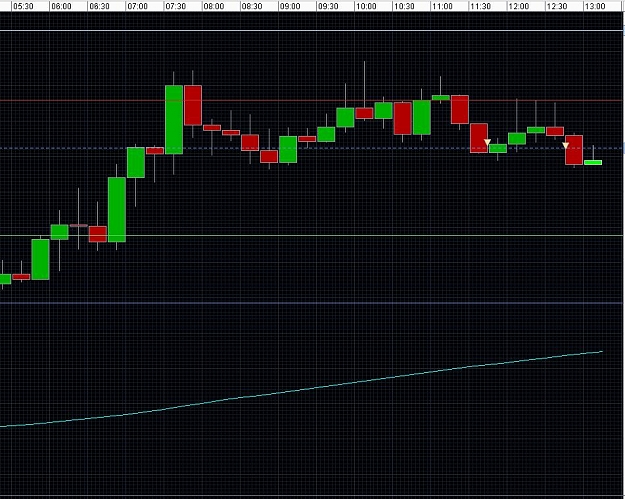This screenshot has height=499, width=625.
Task: Select the large green candle before 07:00
Action: pos(117,210)
